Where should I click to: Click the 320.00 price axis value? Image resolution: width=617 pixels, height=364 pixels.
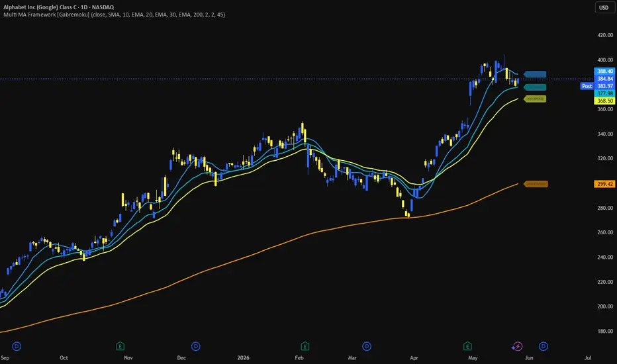pos(605,158)
